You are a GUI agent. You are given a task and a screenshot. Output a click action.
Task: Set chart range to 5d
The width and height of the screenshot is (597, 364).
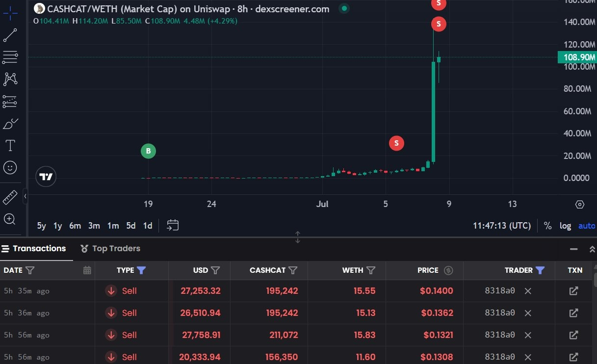pos(131,226)
